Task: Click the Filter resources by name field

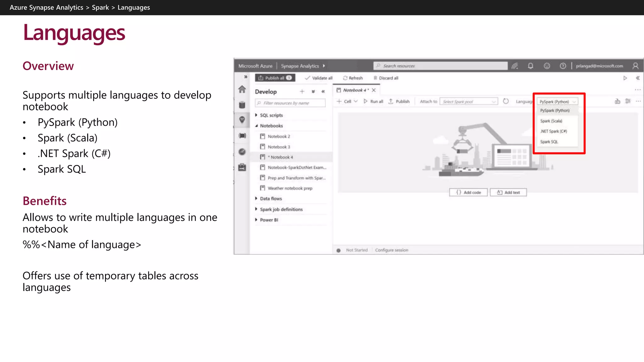Action: [x=290, y=103]
